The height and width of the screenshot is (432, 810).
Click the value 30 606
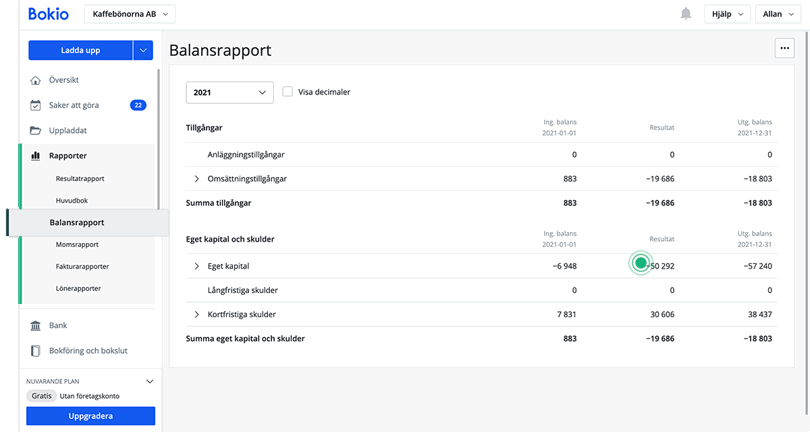(x=662, y=314)
